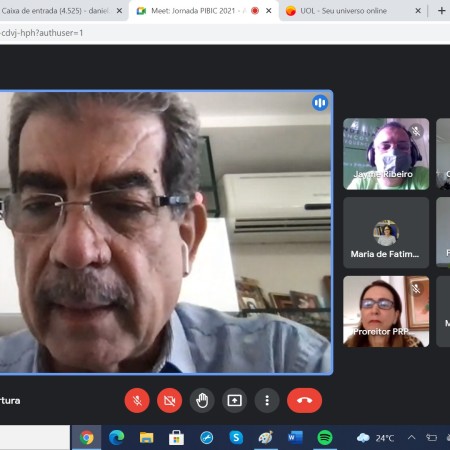This screenshot has width=450, height=450.
Task: Open File Explorer from taskbar
Action: (x=146, y=437)
